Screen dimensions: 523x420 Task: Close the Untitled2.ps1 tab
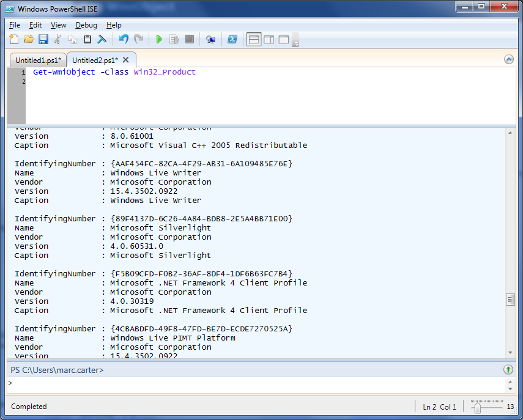126,60
